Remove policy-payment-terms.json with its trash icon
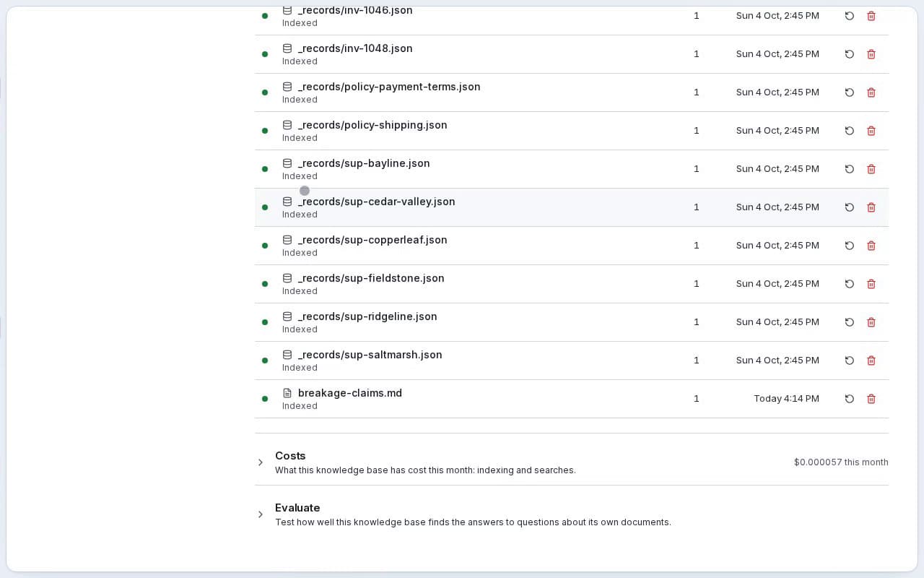Screen dimensions: 924x578 click(871, 92)
